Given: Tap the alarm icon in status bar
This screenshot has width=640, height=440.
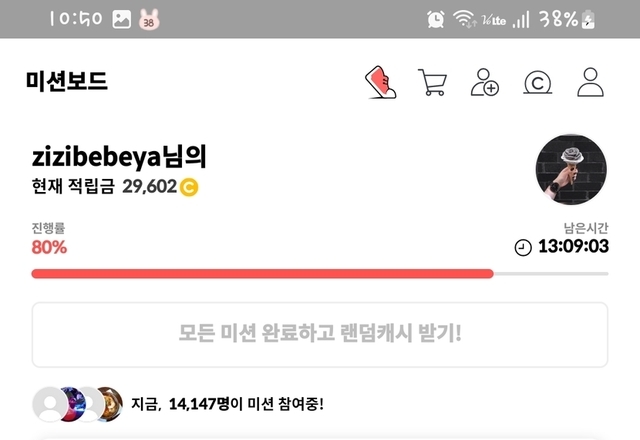Looking at the screenshot, I should [x=436, y=19].
